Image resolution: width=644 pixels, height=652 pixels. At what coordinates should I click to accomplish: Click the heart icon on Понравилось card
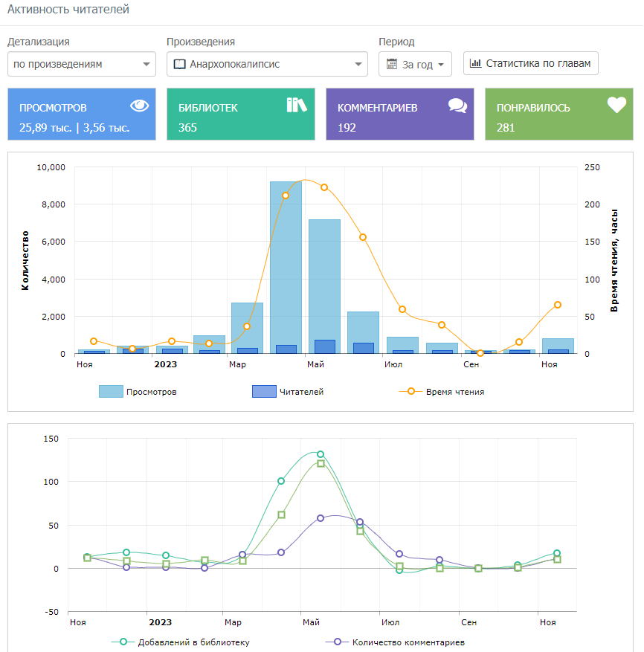[616, 105]
